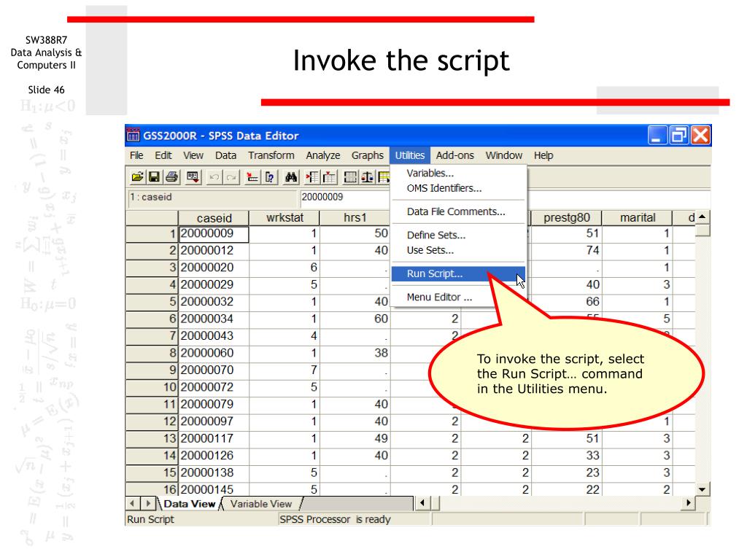
Task: Click the Go to Case toolbar icon
Action: pyautogui.click(x=252, y=177)
